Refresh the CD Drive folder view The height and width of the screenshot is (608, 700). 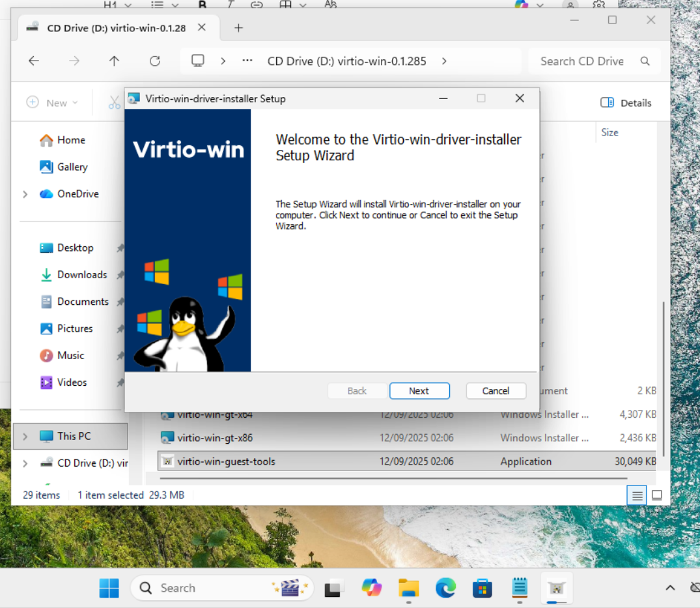(155, 61)
